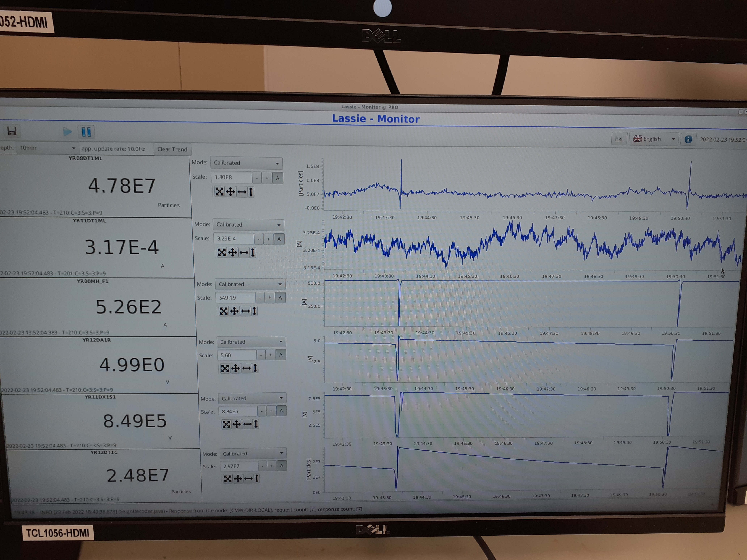
Task: Pause the live trend update
Action: [86, 132]
